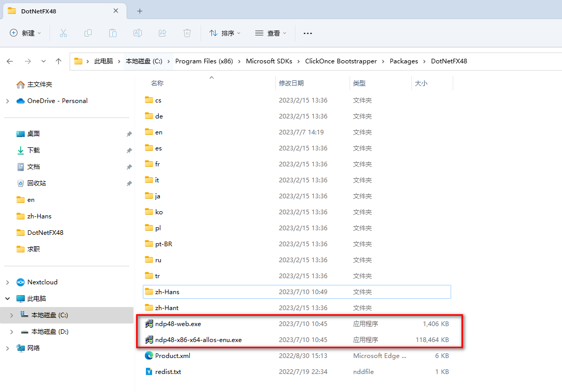Expand chevron after Packages breadcrumb

(424, 61)
